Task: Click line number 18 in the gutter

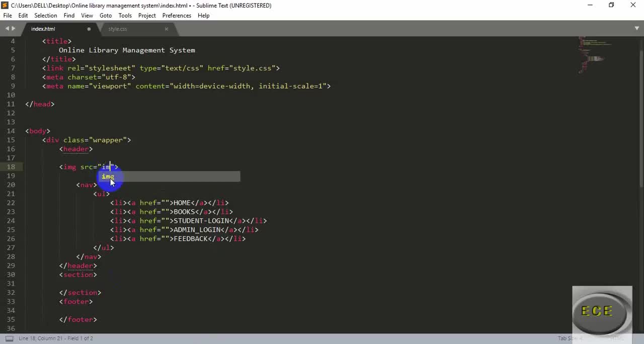Action: tap(11, 167)
